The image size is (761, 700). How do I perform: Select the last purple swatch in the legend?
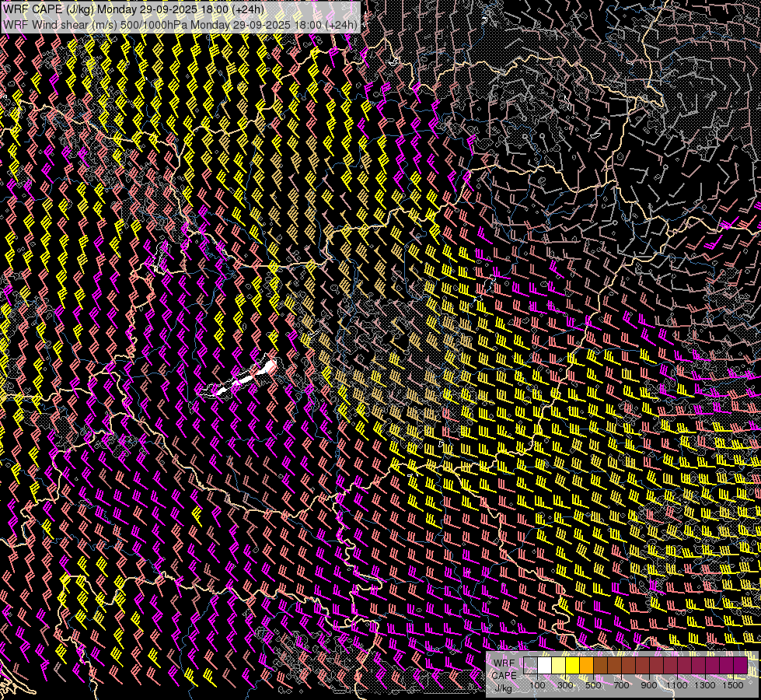click(740, 666)
